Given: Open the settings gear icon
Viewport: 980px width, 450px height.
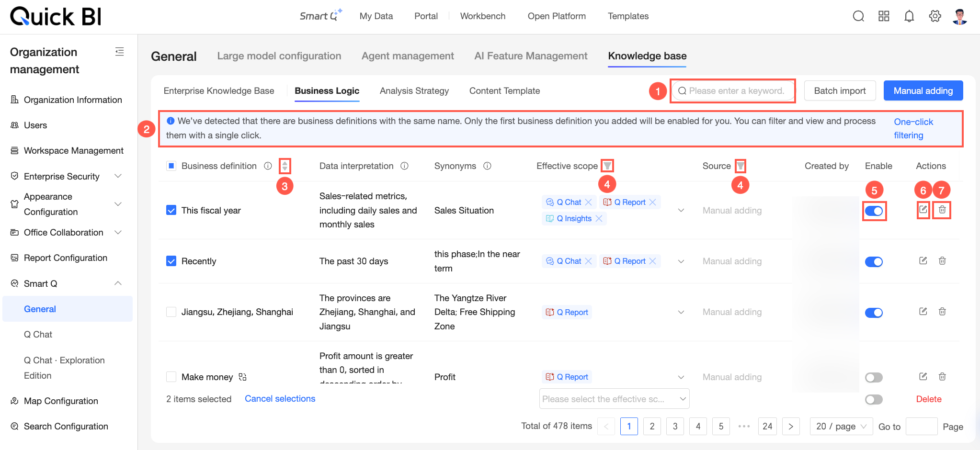Looking at the screenshot, I should click(934, 16).
